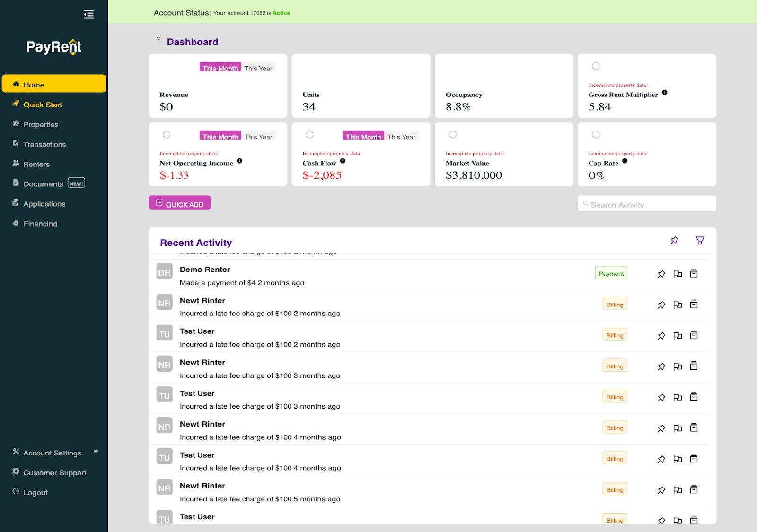The width and height of the screenshot is (757, 532).
Task: Click the Quick Add button
Action: 180,203
